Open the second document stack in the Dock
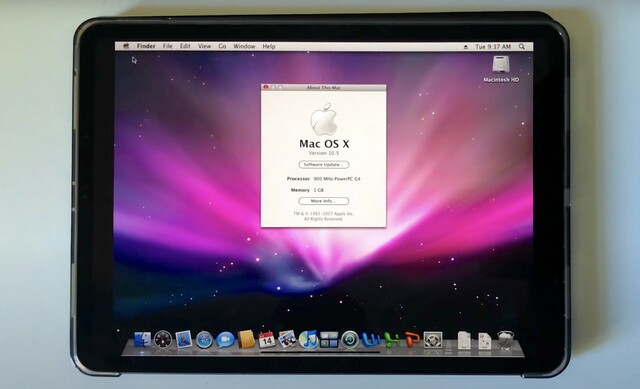640x389 pixels. [x=484, y=340]
